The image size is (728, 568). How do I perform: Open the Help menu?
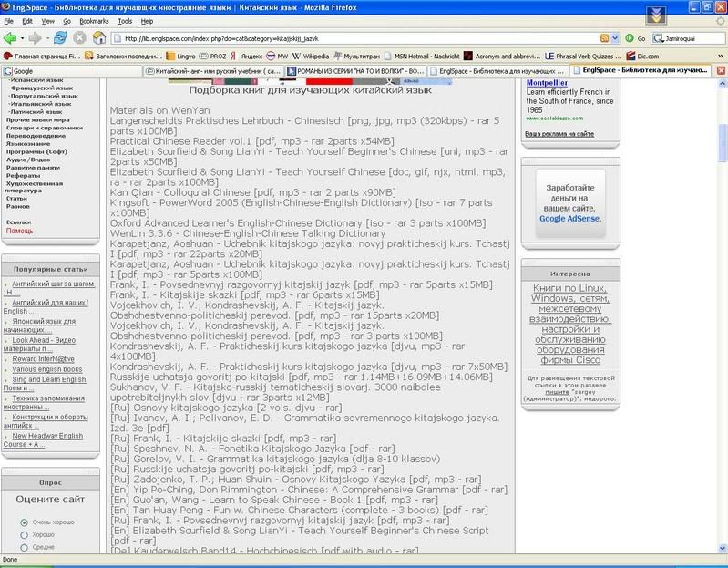tap(147, 21)
